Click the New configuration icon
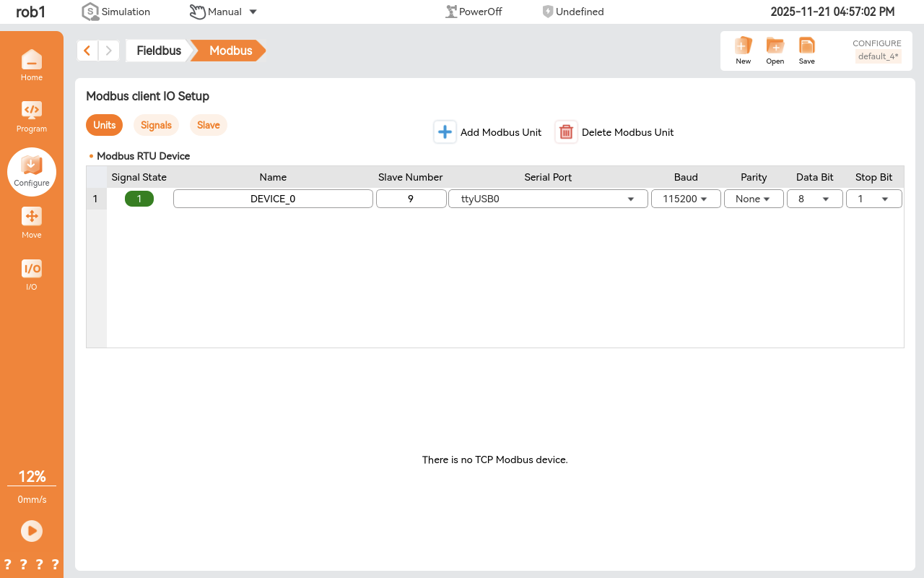Image resolution: width=924 pixels, height=578 pixels. [x=743, y=51]
